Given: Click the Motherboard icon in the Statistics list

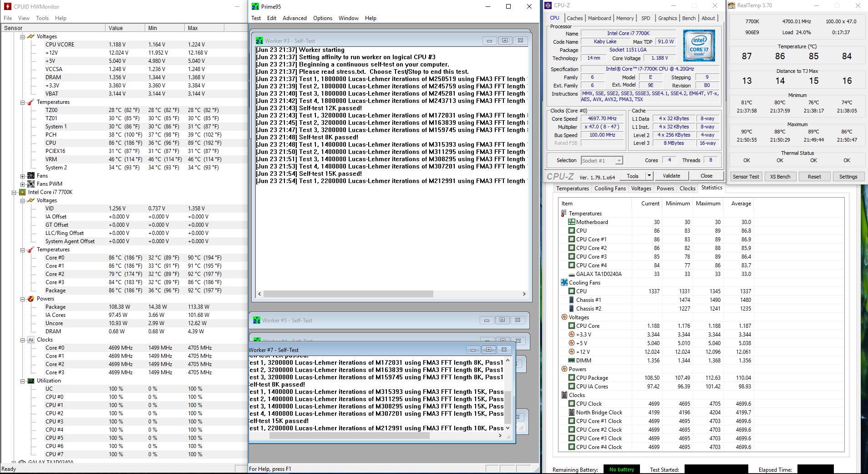Looking at the screenshot, I should [x=572, y=222].
